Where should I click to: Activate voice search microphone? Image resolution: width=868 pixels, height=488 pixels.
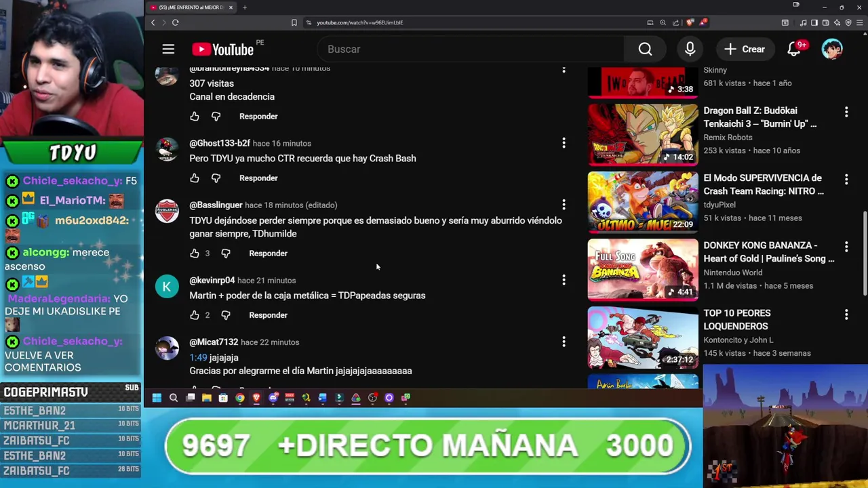[690, 49]
